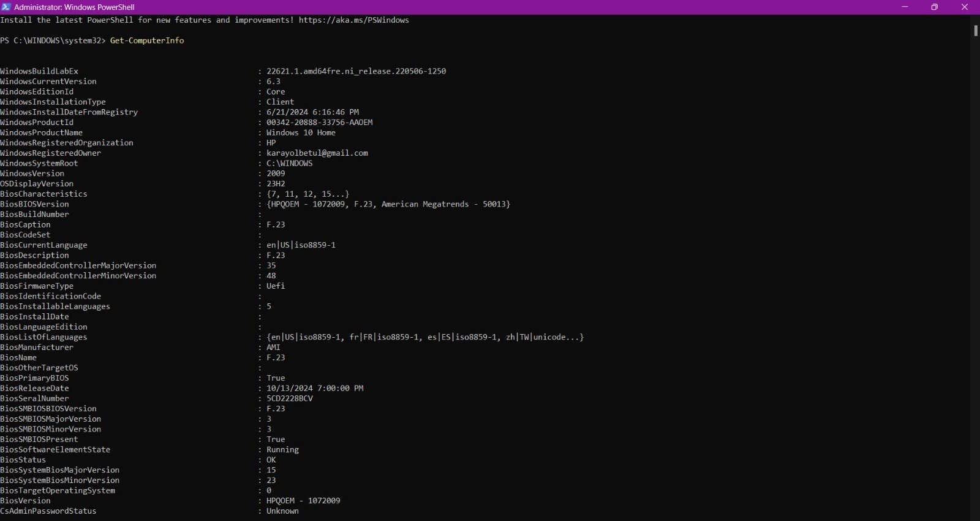Click the OSDisplayVersion value 23H2
Image resolution: width=980 pixels, height=521 pixels.
276,184
